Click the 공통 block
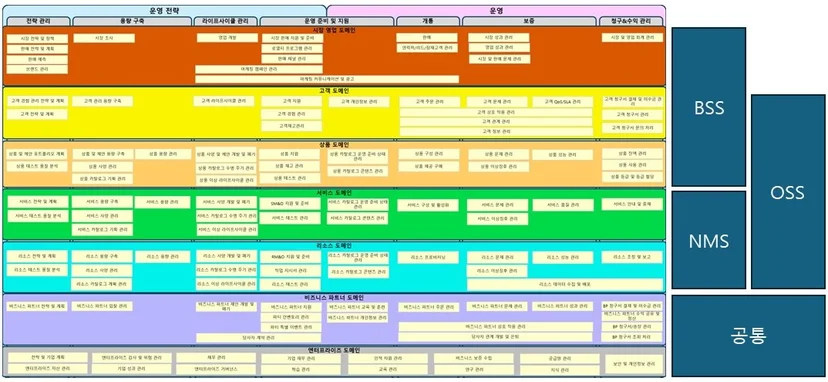Image resolution: width=828 pixels, height=382 pixels. coord(748,336)
